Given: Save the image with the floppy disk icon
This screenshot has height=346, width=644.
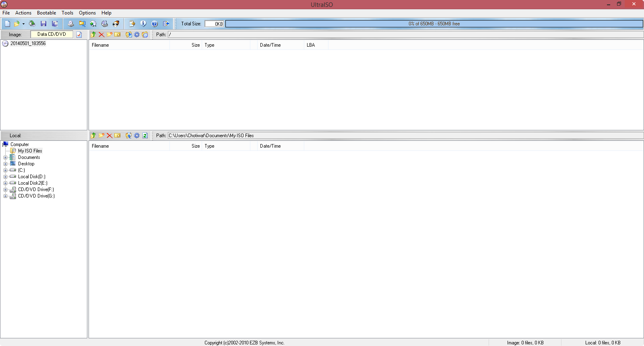Looking at the screenshot, I should (x=43, y=24).
